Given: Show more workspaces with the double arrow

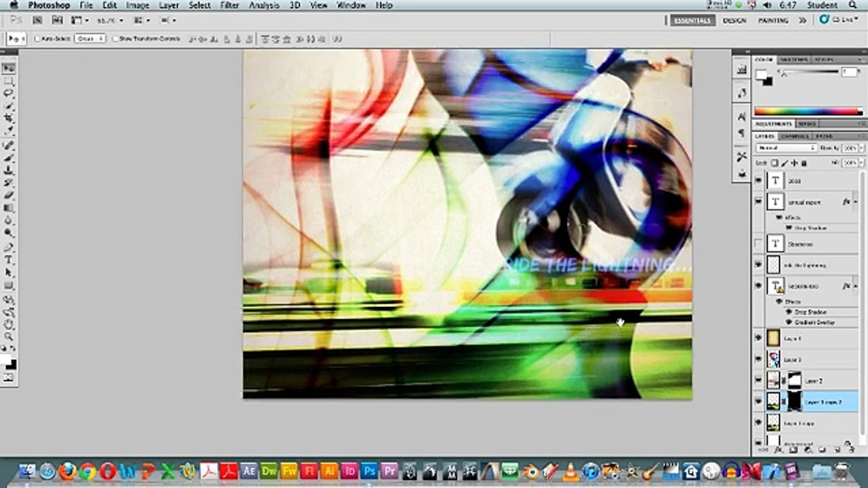Looking at the screenshot, I should [802, 20].
